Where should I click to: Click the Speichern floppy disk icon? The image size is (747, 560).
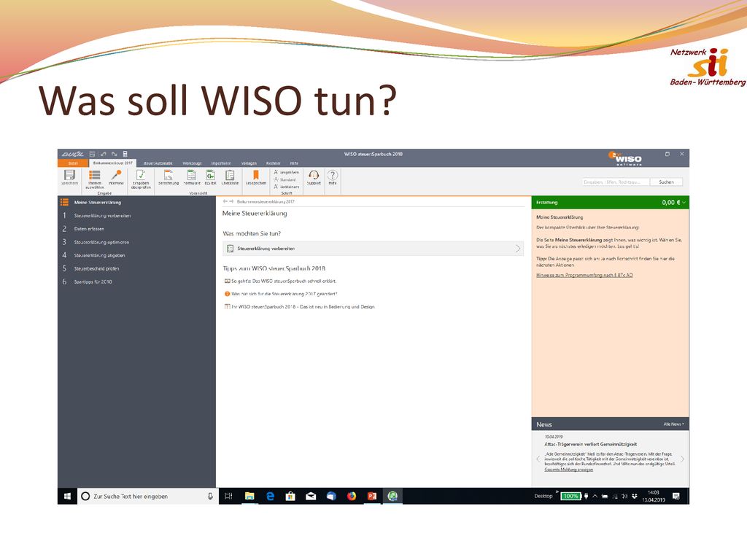[x=69, y=175]
